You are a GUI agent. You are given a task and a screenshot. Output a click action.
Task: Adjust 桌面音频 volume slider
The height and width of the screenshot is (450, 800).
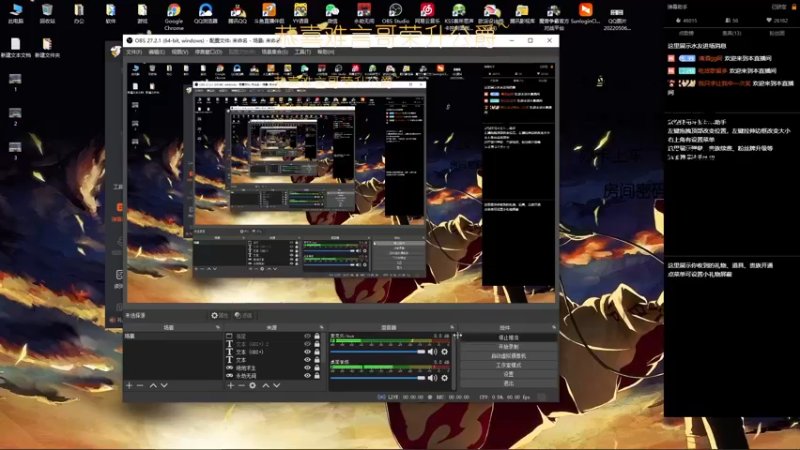(x=378, y=378)
